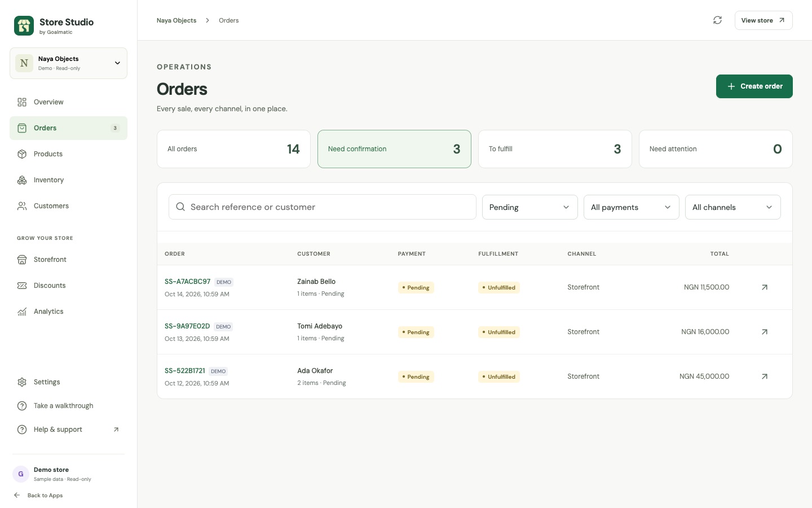Click the N avatar of Naya Objects
The height and width of the screenshot is (508, 812).
pyautogui.click(x=24, y=63)
